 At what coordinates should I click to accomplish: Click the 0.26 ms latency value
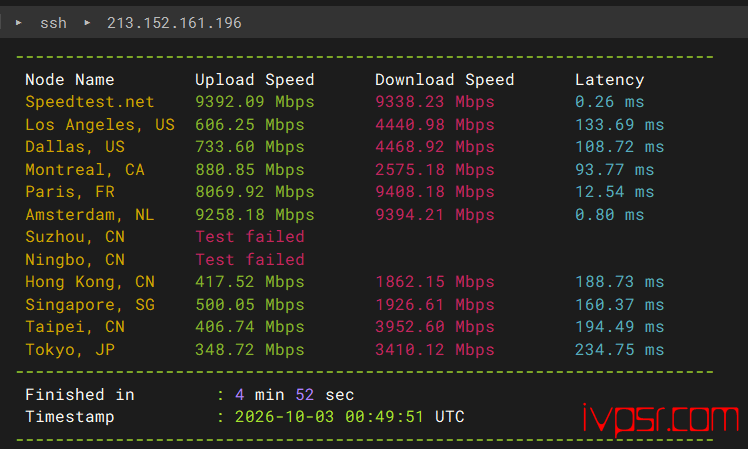pos(610,102)
